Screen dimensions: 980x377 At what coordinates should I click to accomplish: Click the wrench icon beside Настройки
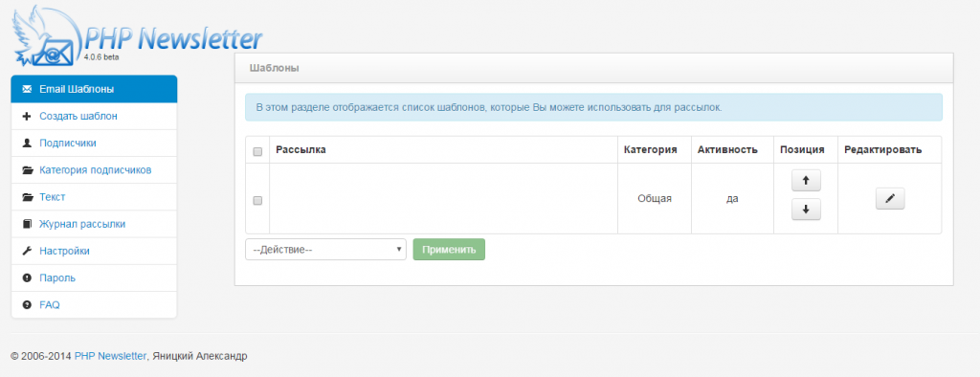pyautogui.click(x=27, y=251)
